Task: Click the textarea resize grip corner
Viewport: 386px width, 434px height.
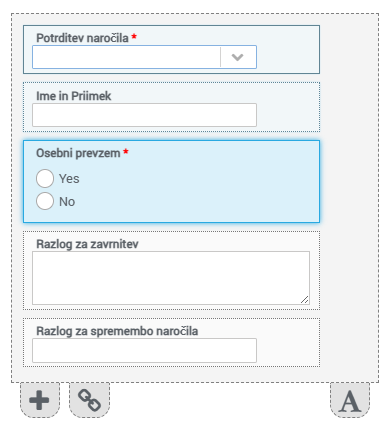Action: tap(305, 300)
